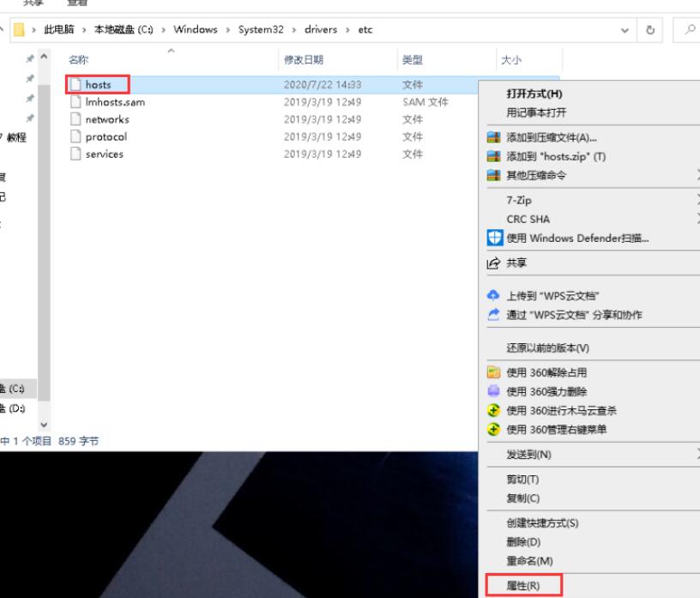
Task: Click the WinRAR icon for 添加到压缩文件(A)
Action: (x=493, y=137)
